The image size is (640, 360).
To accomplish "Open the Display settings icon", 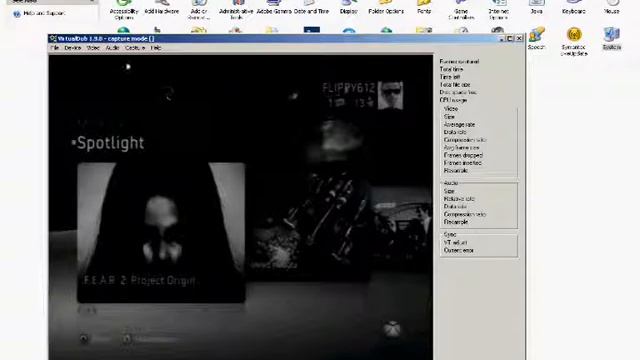I will click(x=349, y=7).
